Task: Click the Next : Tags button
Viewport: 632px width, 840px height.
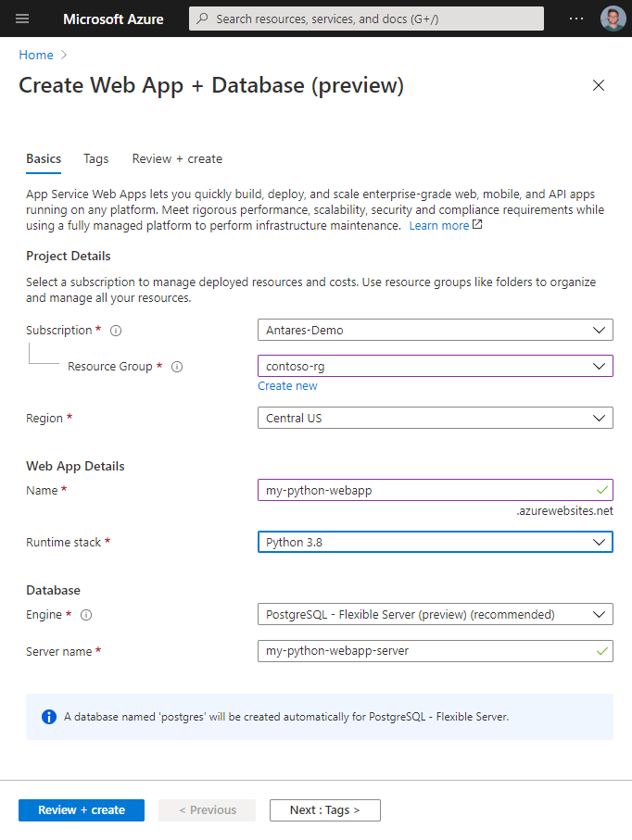Action: click(325, 810)
